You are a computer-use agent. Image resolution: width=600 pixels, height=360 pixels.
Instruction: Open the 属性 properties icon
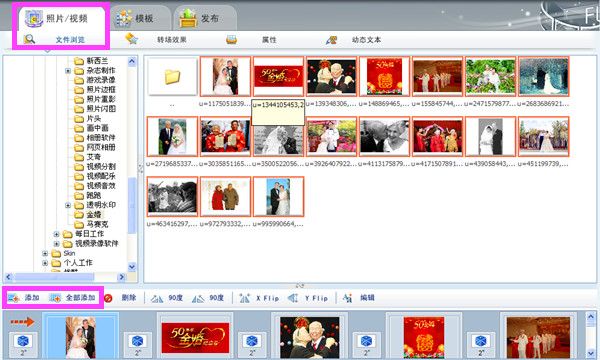[231, 39]
